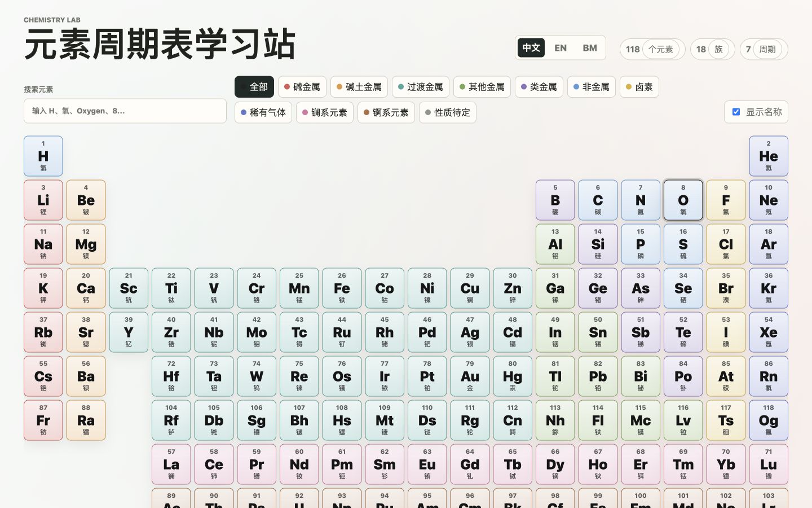812x508 pixels.
Task: Filter by 卤素 category
Action: pyautogui.click(x=639, y=87)
